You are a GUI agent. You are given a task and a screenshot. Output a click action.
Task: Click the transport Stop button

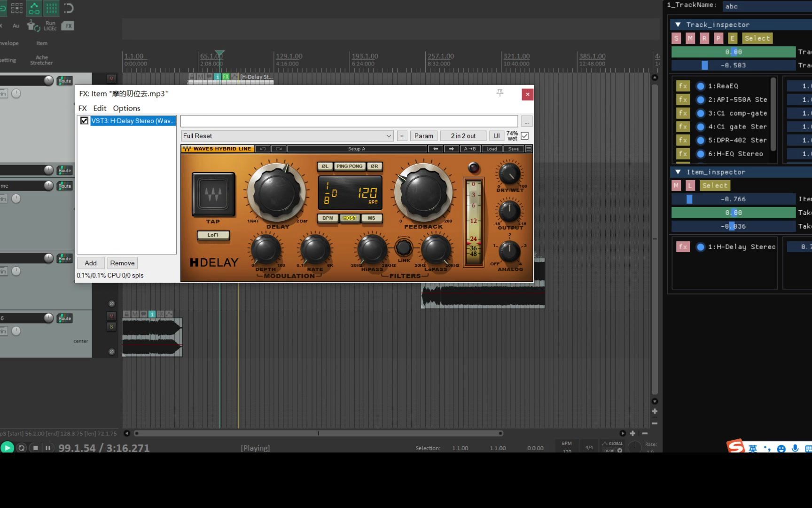pos(35,448)
